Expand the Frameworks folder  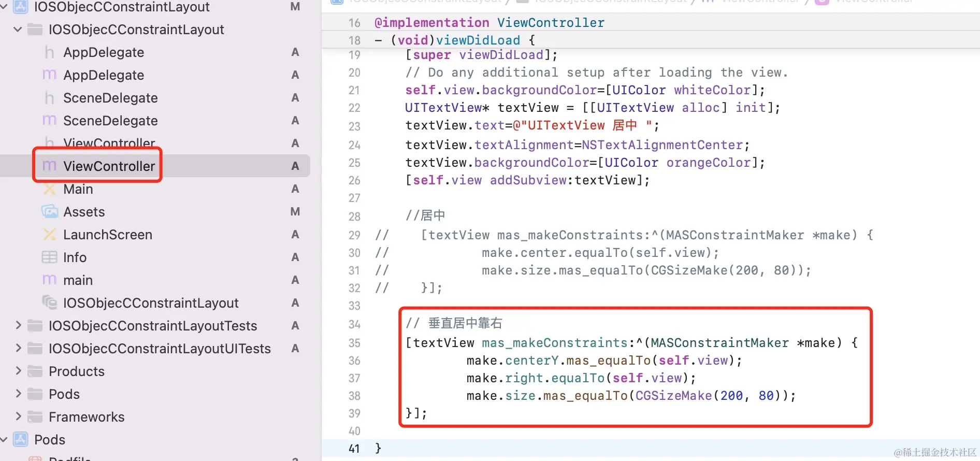19,416
